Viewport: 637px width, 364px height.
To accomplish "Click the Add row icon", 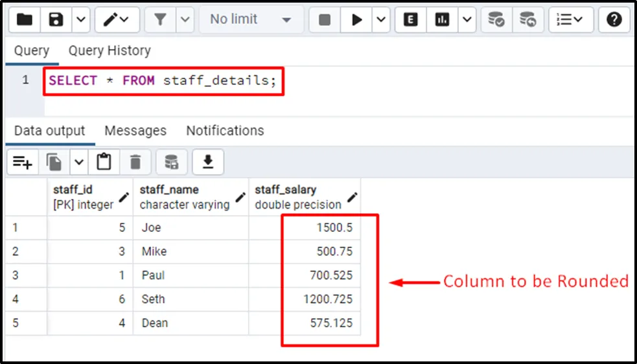I will click(x=23, y=162).
